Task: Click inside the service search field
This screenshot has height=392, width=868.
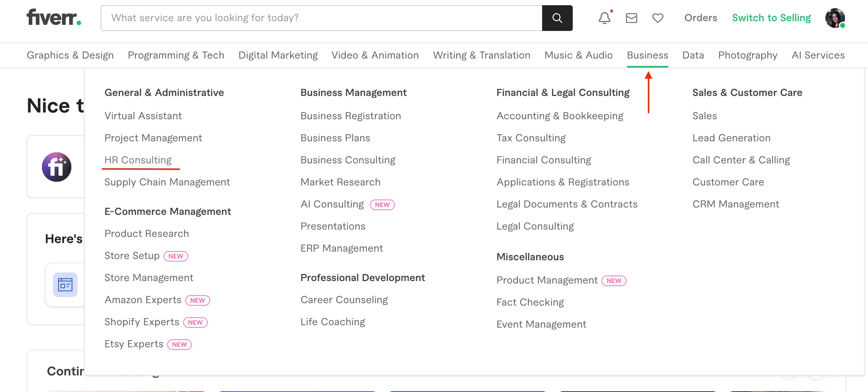Action: 303,18
